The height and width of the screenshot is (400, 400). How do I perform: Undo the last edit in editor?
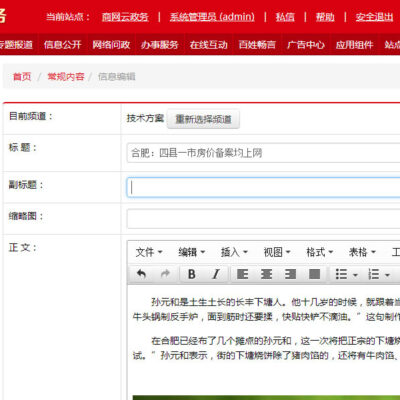(142, 274)
